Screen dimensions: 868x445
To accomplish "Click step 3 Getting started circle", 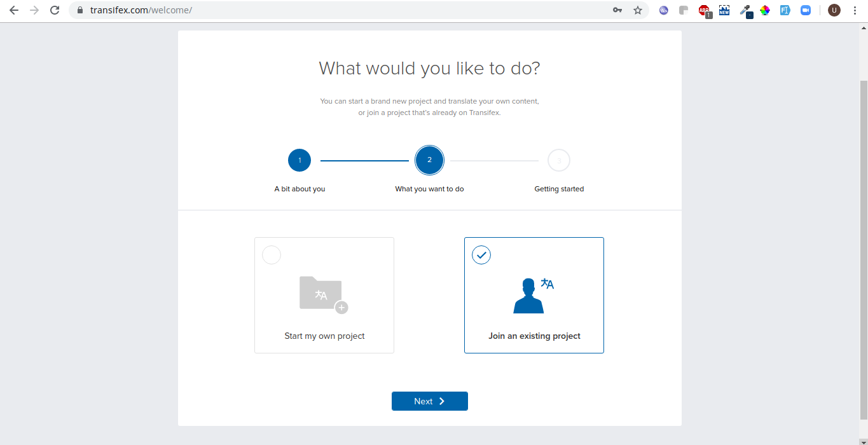I will (559, 161).
